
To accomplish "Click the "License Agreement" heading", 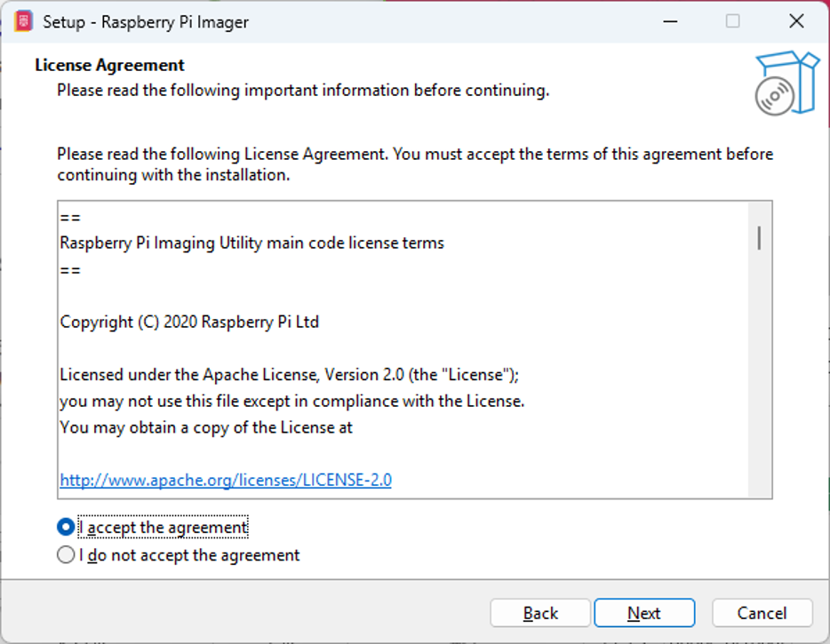I will (x=109, y=65).
